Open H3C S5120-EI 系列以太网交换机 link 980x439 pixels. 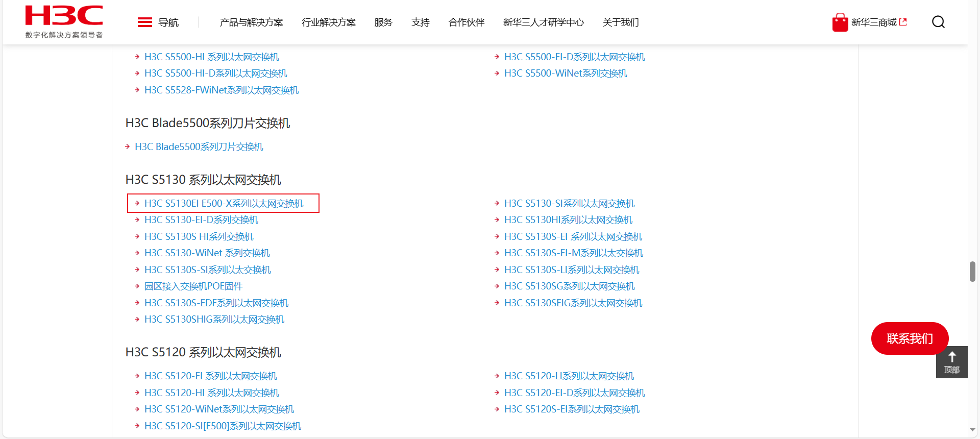coord(211,376)
